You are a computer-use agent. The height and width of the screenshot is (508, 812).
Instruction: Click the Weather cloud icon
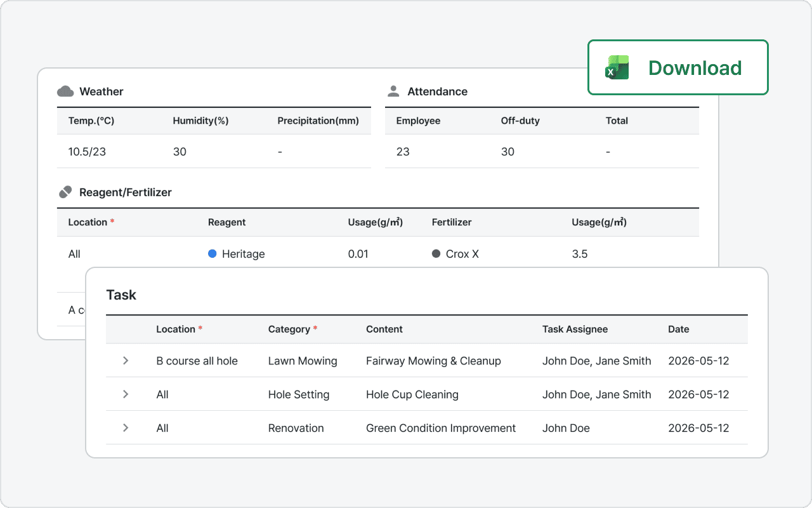[x=65, y=91]
